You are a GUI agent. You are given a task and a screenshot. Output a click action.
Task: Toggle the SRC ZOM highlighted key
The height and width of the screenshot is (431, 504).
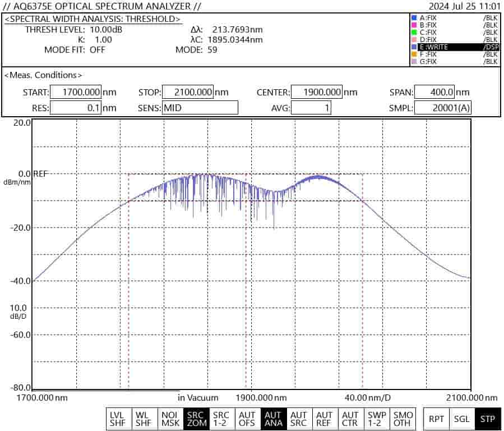point(196,419)
